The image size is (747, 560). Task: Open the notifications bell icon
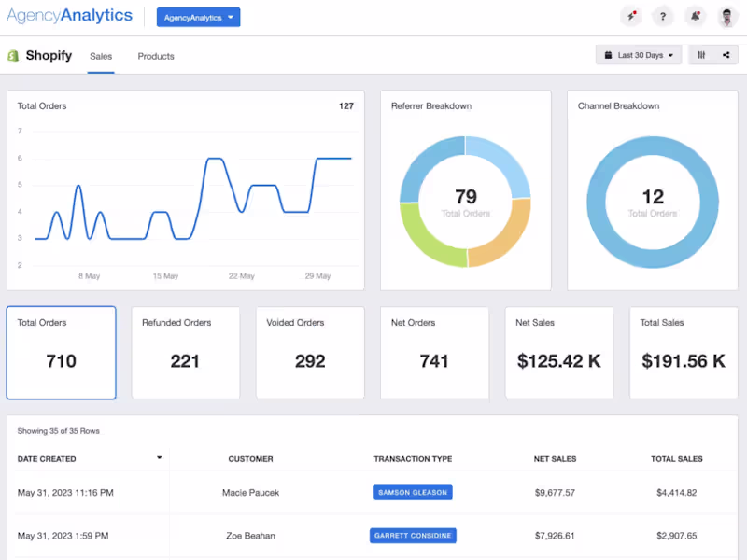(x=695, y=17)
